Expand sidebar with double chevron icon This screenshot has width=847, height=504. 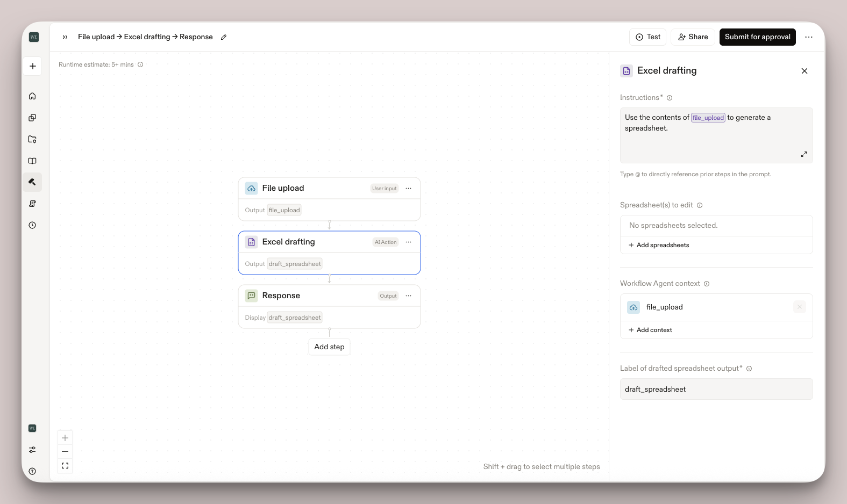pyautogui.click(x=65, y=37)
